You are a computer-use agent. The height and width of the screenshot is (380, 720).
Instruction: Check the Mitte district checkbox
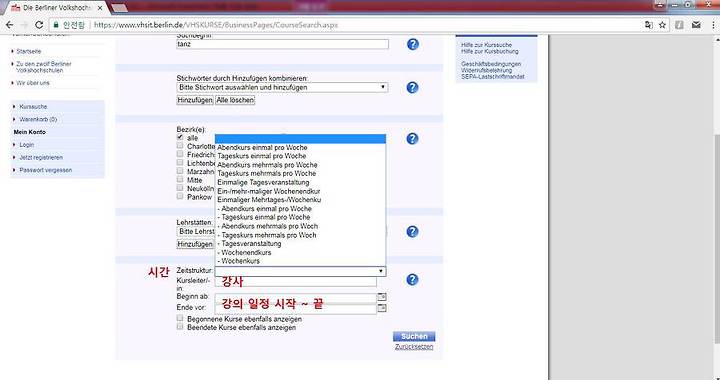pos(180,179)
